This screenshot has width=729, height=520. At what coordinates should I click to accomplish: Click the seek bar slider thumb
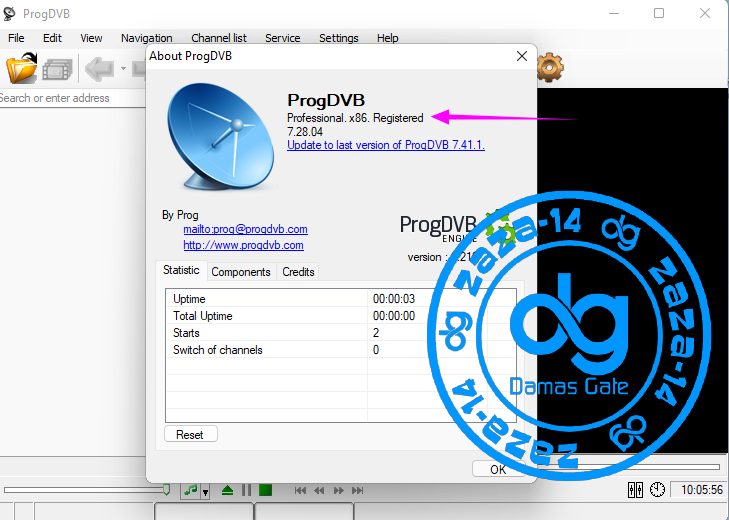tap(167, 490)
